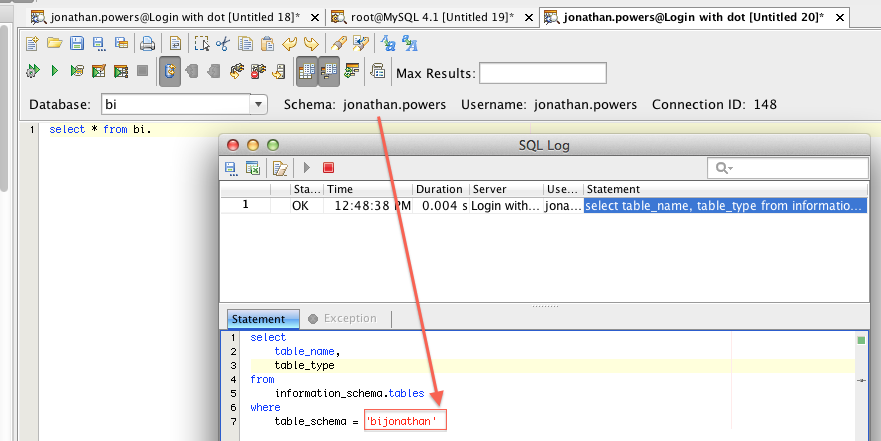The image size is (881, 441).
Task: Print the current query
Action: point(147,43)
